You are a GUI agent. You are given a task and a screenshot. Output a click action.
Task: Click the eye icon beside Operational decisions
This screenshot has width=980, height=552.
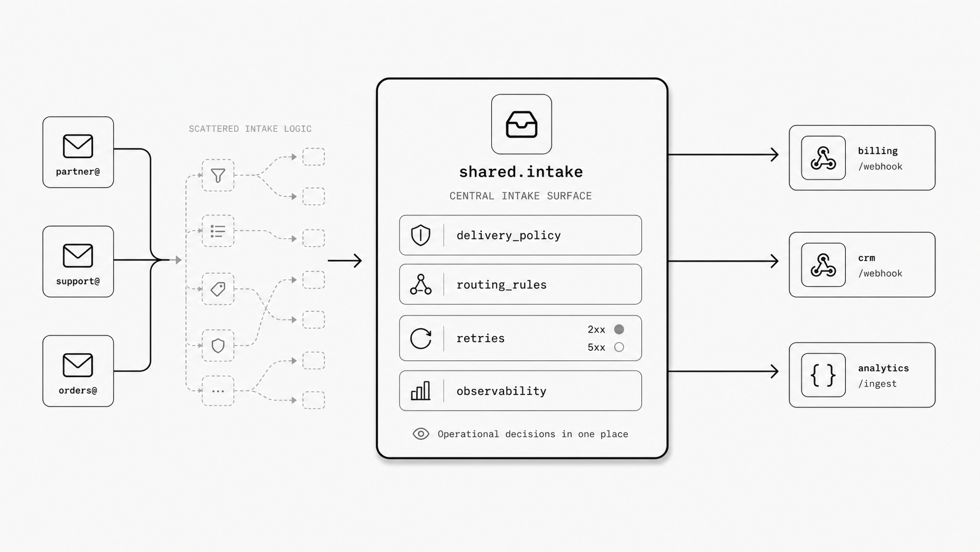[421, 434]
